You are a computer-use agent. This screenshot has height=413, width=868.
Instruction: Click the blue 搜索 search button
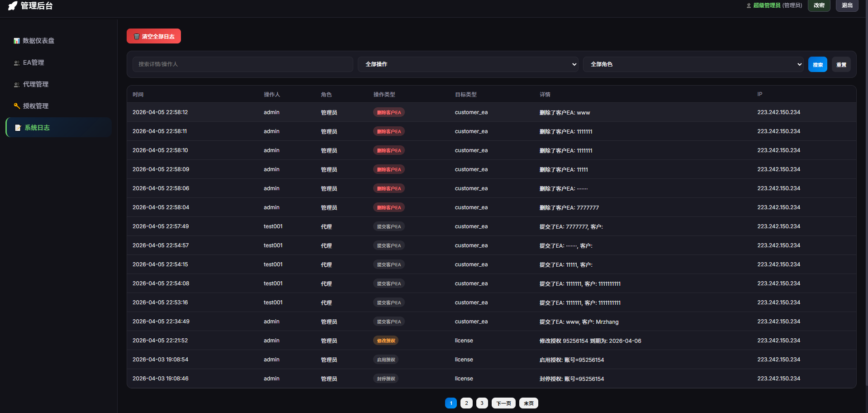(x=818, y=64)
